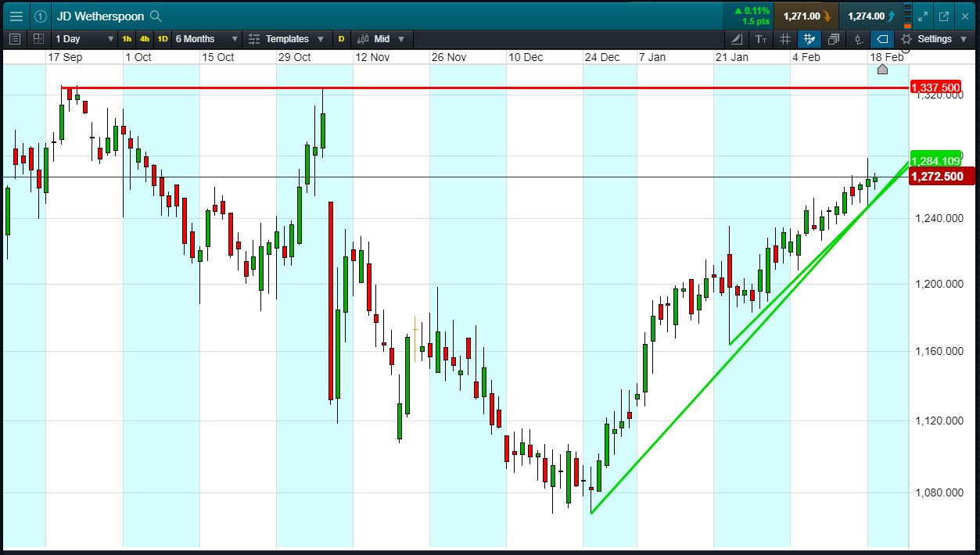Viewport: 980px width, 555px height.
Task: Click the Templates sliders icon
Action: point(254,39)
